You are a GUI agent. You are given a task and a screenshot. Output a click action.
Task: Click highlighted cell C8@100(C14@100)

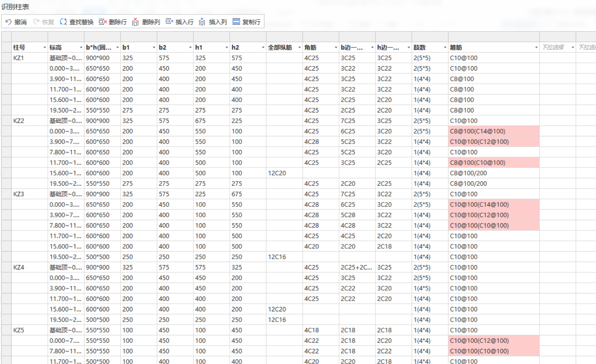[x=494, y=131]
